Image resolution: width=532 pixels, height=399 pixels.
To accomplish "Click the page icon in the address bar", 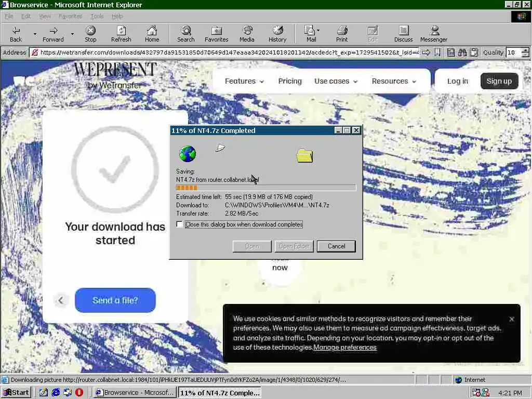I will (34, 52).
